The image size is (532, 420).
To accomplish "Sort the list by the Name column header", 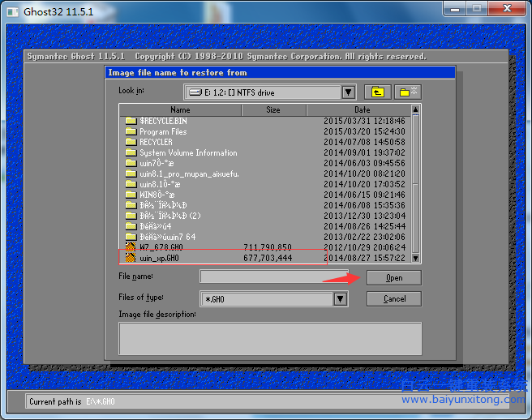I will point(180,110).
